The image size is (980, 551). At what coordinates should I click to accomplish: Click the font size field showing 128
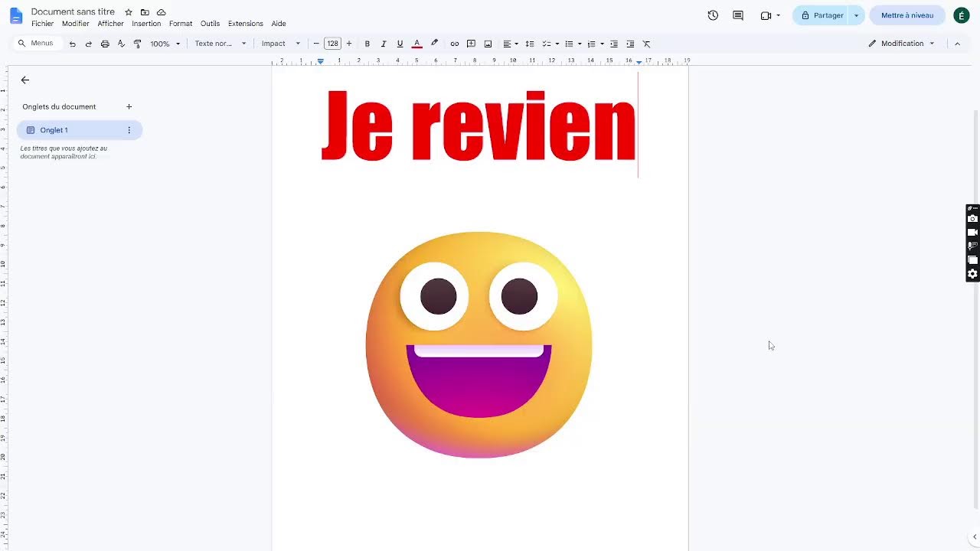tap(332, 44)
